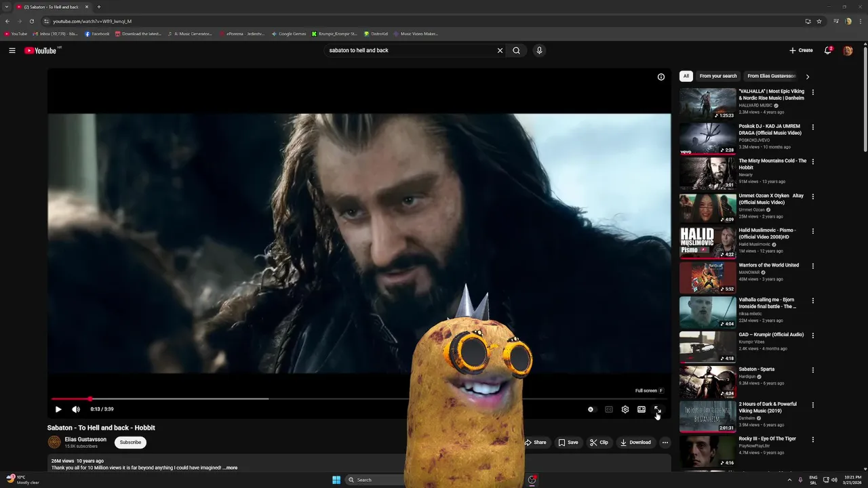This screenshot has width=868, height=488.
Task: Expand description with ...more
Action: 230,468
